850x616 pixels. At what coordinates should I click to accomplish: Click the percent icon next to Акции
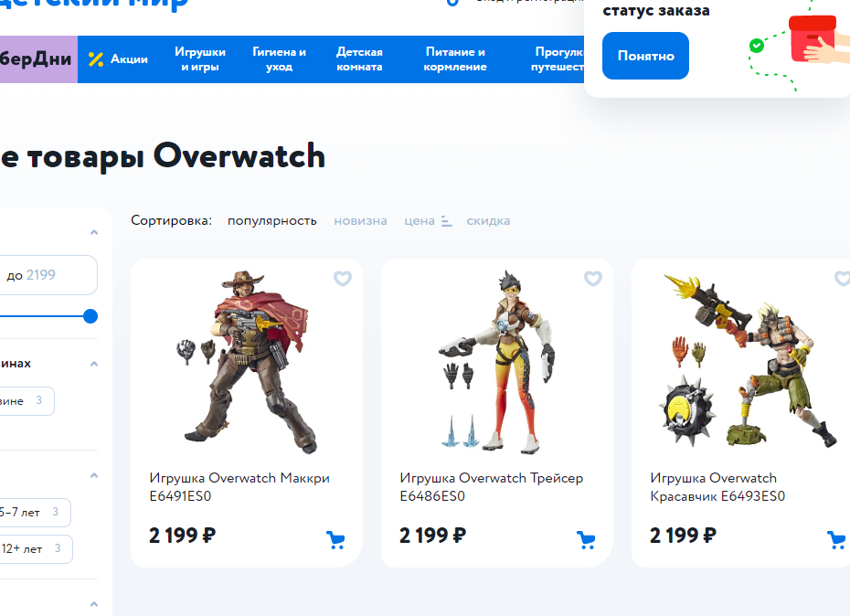(96, 59)
